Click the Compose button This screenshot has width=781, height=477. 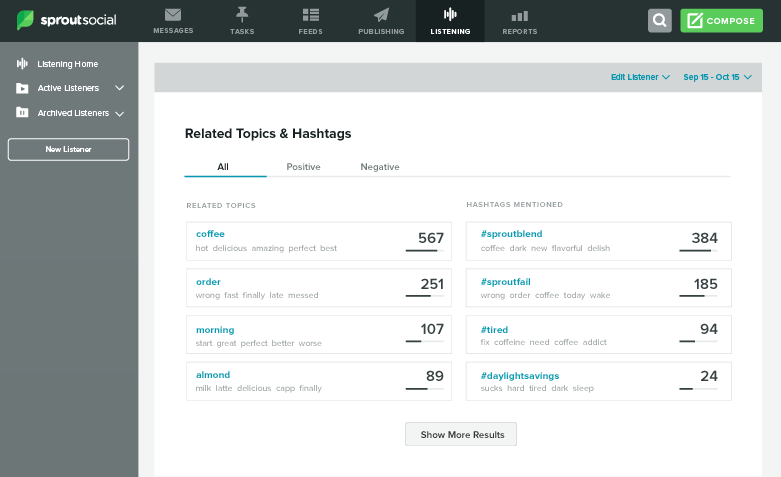pyautogui.click(x=721, y=20)
